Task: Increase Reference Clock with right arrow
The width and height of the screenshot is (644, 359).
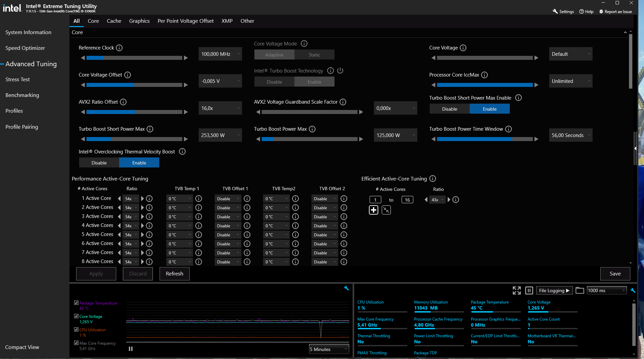Action: coord(186,58)
